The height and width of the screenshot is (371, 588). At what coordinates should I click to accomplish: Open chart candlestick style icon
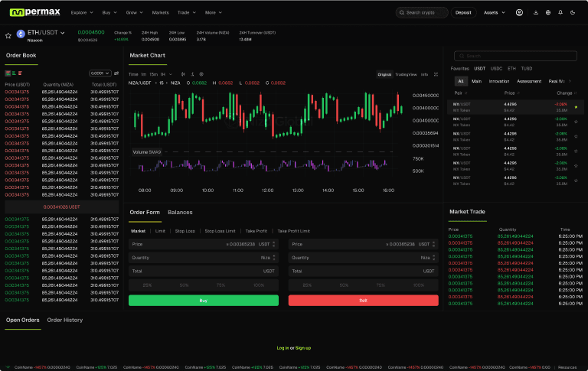183,74
